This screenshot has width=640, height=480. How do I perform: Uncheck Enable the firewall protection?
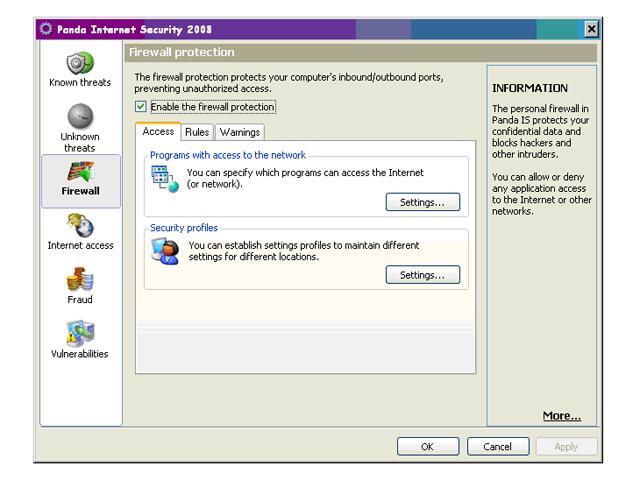140,107
